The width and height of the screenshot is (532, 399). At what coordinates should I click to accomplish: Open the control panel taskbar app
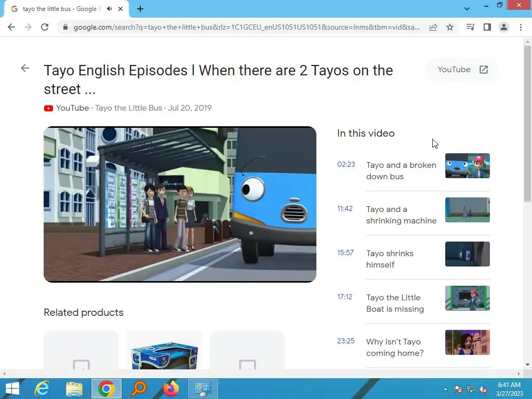pos(203,389)
